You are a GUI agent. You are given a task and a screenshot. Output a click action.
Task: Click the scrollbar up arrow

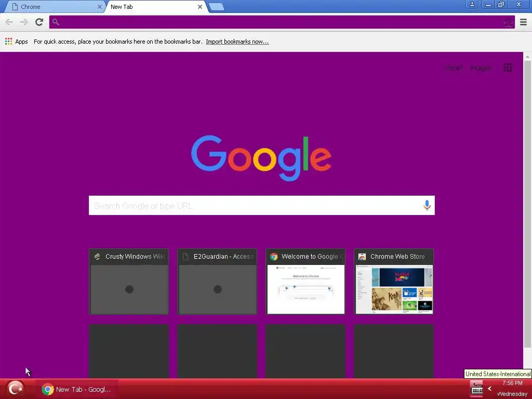click(x=527, y=57)
